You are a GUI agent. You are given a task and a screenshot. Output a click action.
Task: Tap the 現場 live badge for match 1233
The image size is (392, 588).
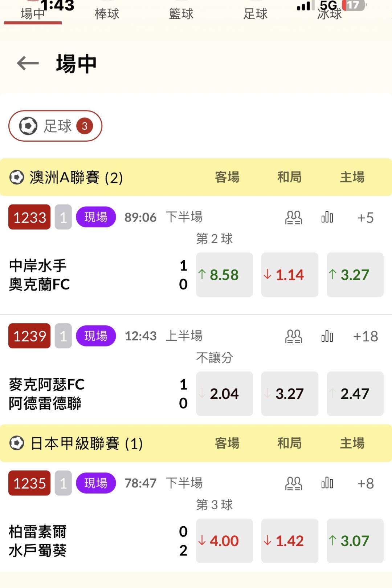(96, 217)
